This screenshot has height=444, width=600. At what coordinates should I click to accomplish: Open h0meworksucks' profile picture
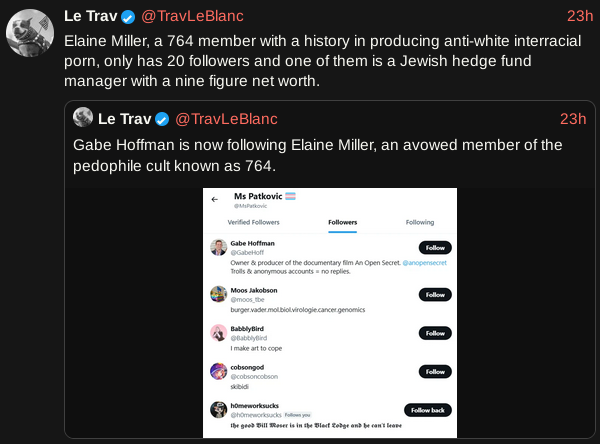218,409
